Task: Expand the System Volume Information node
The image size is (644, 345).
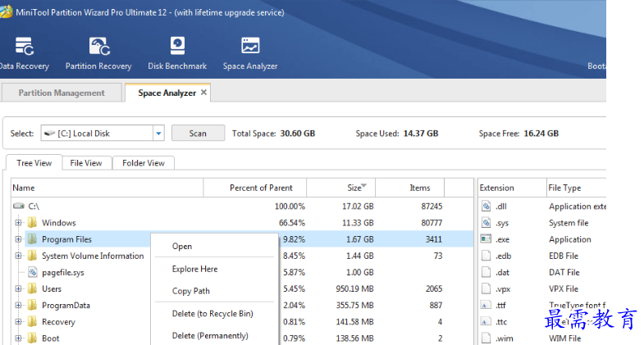Action: pos(18,256)
